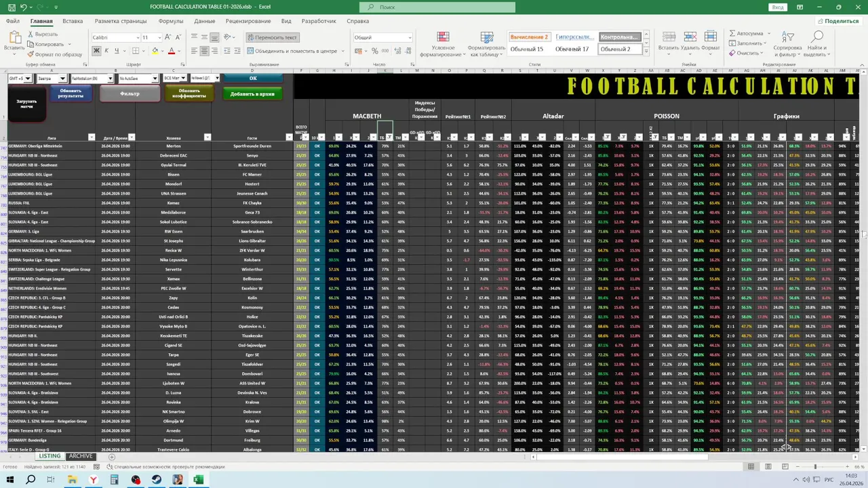Click the decrease font size icon

(x=178, y=37)
